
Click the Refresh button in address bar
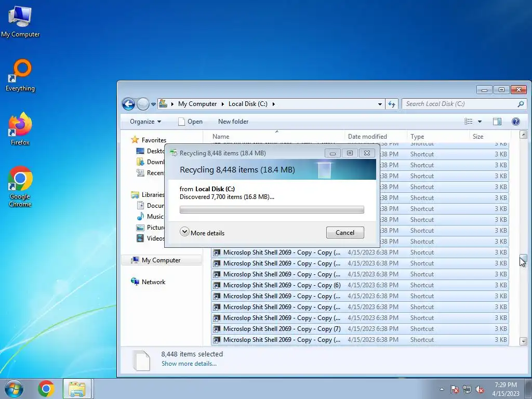pyautogui.click(x=392, y=104)
